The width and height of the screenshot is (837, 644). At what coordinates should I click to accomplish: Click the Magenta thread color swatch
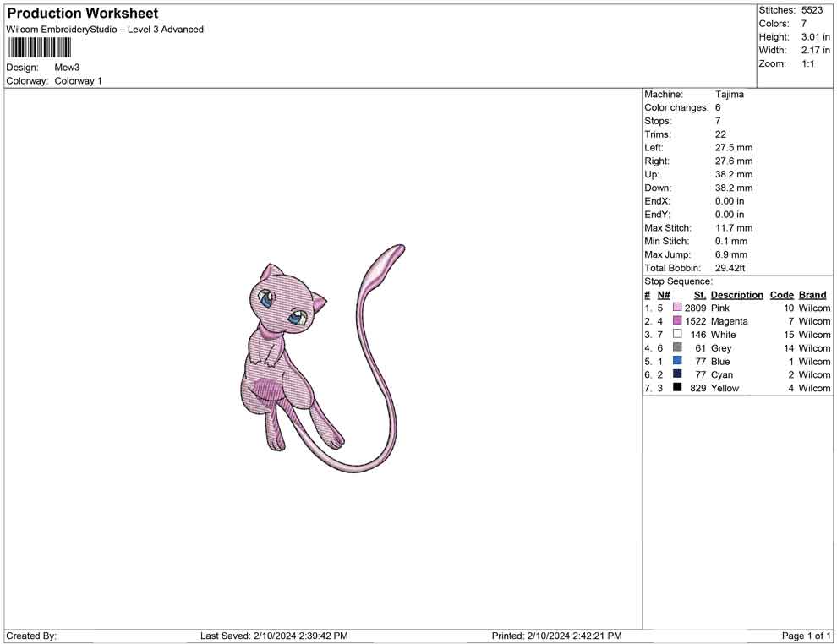(677, 320)
